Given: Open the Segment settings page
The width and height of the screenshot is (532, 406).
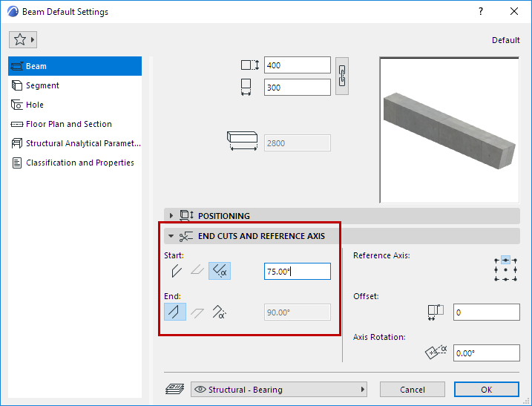Looking at the screenshot, I should (75, 85).
